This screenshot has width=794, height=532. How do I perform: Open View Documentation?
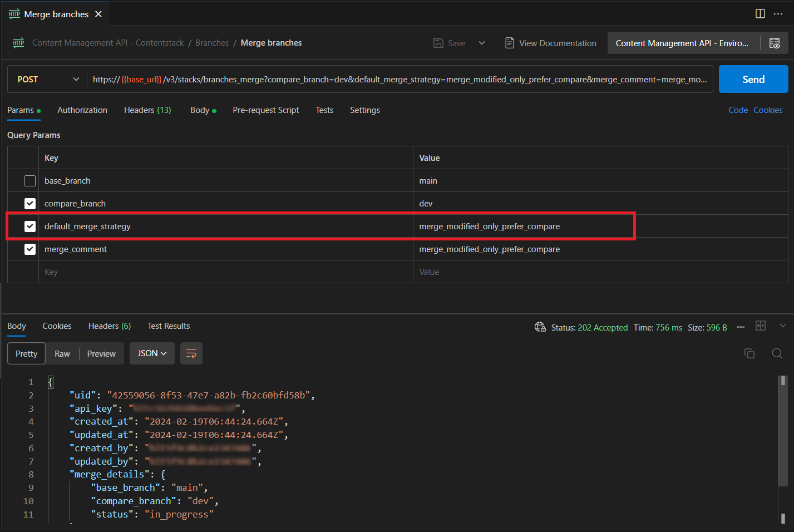tap(550, 43)
